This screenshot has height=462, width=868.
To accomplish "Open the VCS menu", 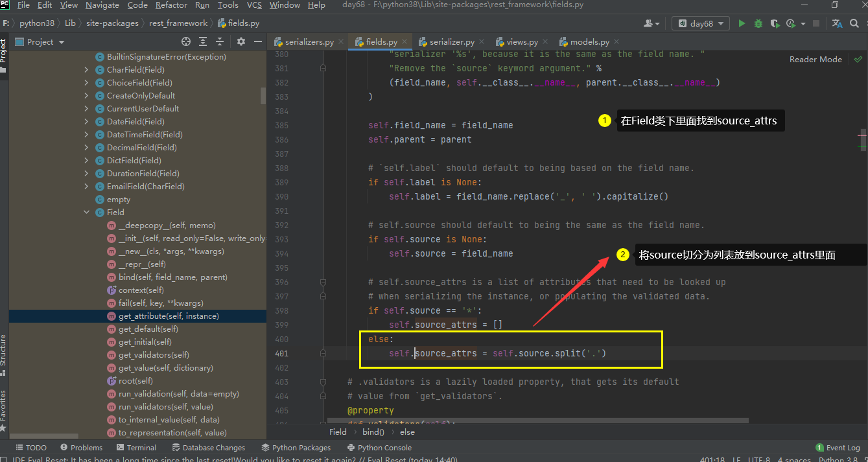I will (254, 5).
